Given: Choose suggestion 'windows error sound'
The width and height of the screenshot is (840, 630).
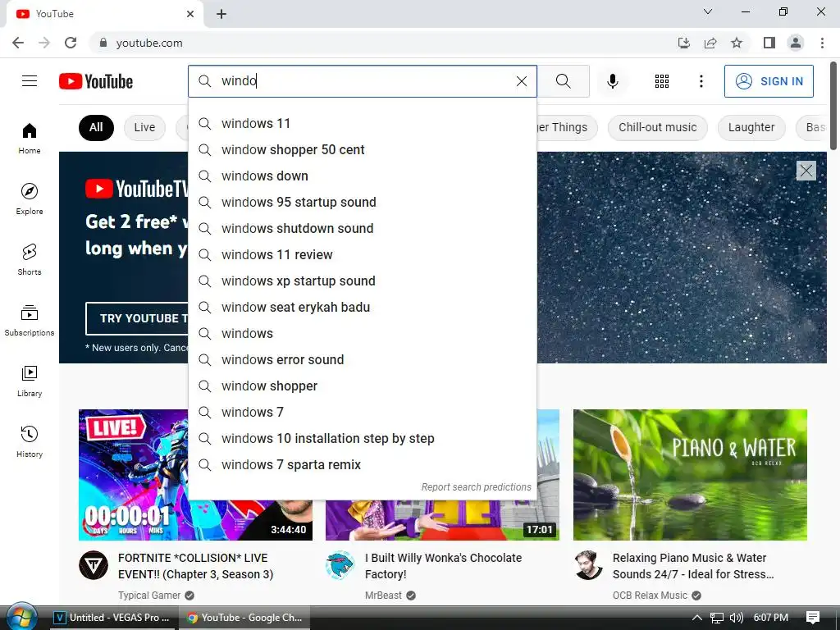Looking at the screenshot, I should coord(362,359).
